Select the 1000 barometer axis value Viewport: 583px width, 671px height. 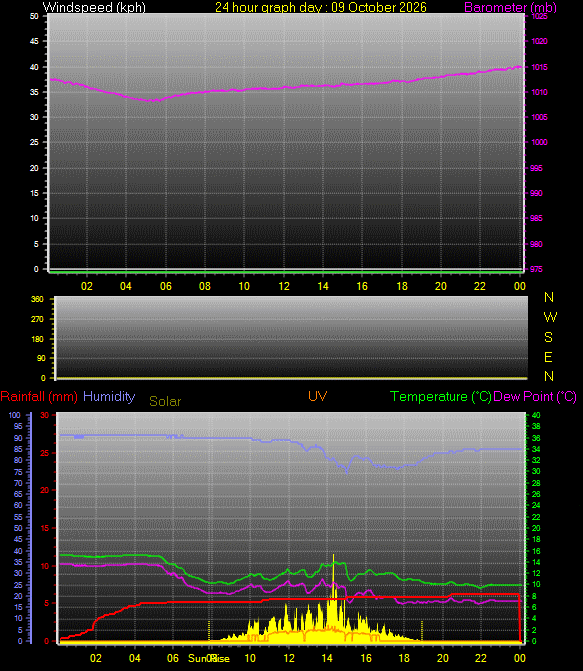point(539,143)
